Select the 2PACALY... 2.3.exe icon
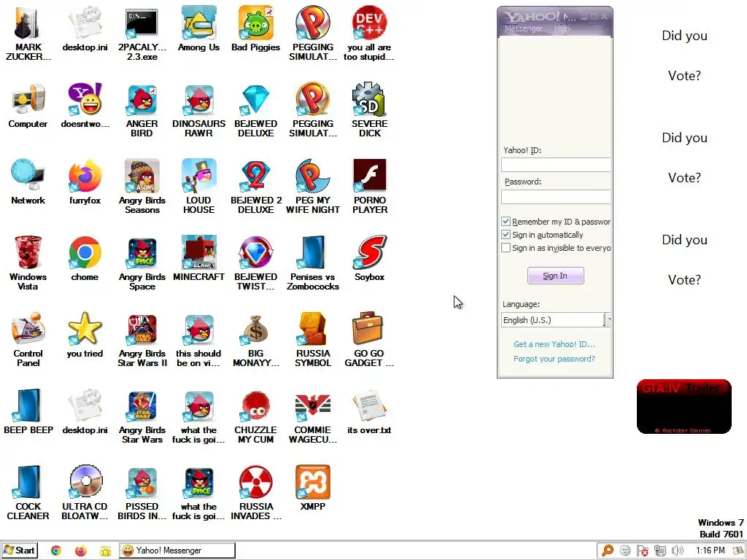747x560 pixels. coord(142,34)
